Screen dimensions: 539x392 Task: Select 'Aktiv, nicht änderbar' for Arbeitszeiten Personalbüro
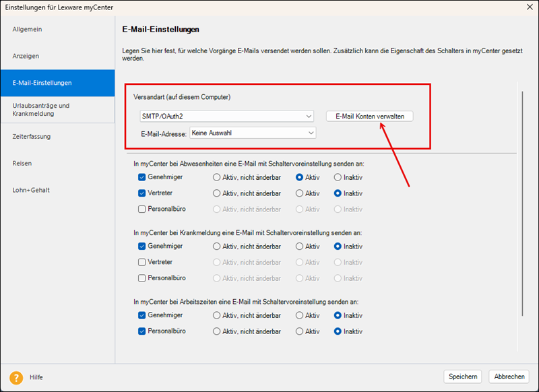pos(216,331)
